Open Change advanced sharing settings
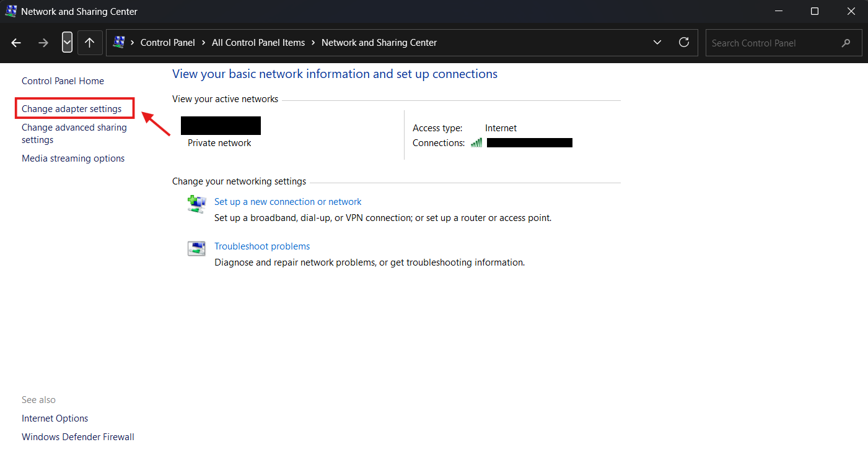This screenshot has height=455, width=868. (74, 134)
